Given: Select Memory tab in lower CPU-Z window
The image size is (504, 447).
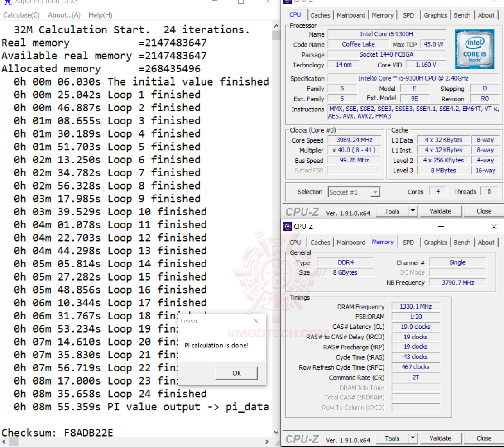Looking at the screenshot, I should [x=383, y=242].
